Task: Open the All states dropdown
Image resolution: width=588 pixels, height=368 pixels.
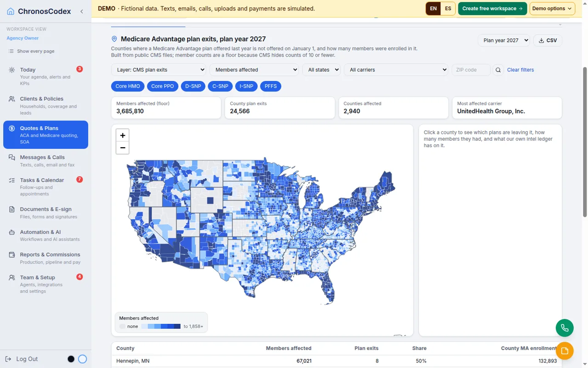Action: tap(322, 70)
